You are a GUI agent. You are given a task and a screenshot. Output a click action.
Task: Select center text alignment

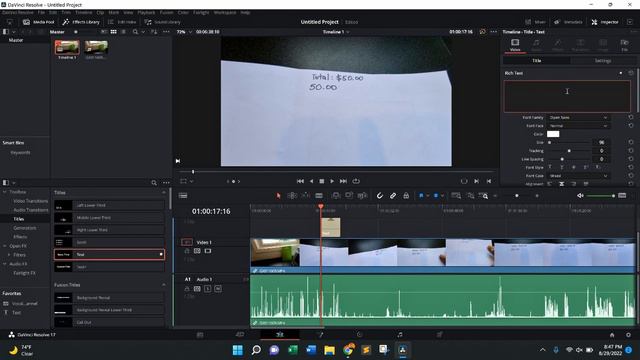pyautogui.click(x=562, y=184)
